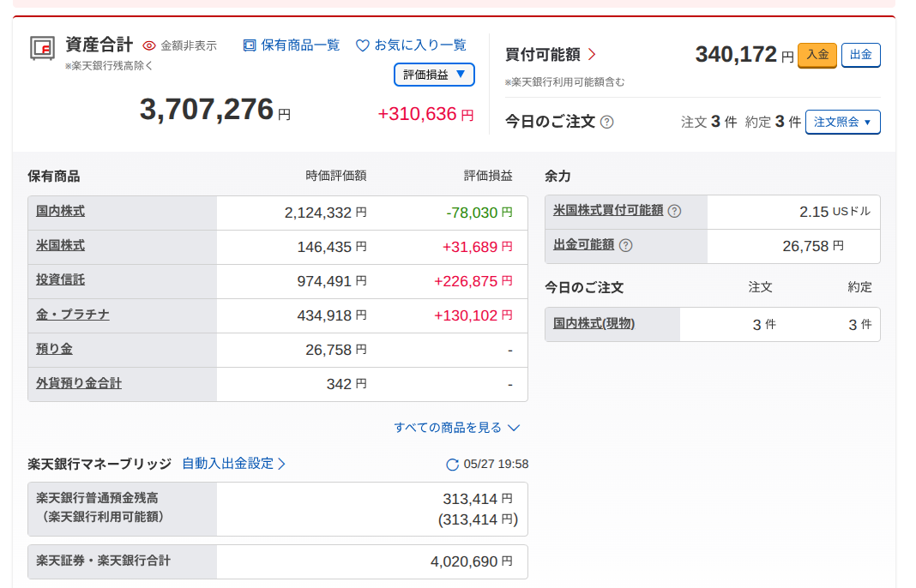Click the orange 入金 button

(x=817, y=55)
